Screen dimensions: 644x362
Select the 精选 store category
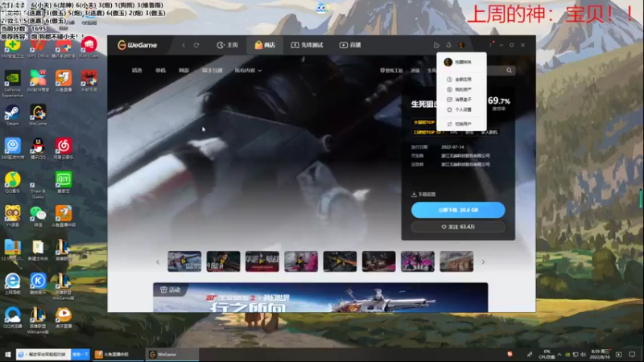coord(137,71)
